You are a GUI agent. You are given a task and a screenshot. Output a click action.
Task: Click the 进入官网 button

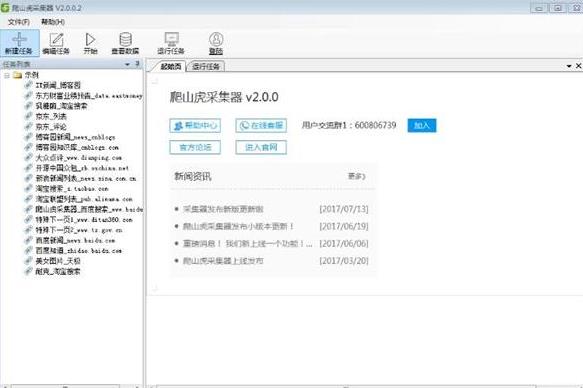261,147
